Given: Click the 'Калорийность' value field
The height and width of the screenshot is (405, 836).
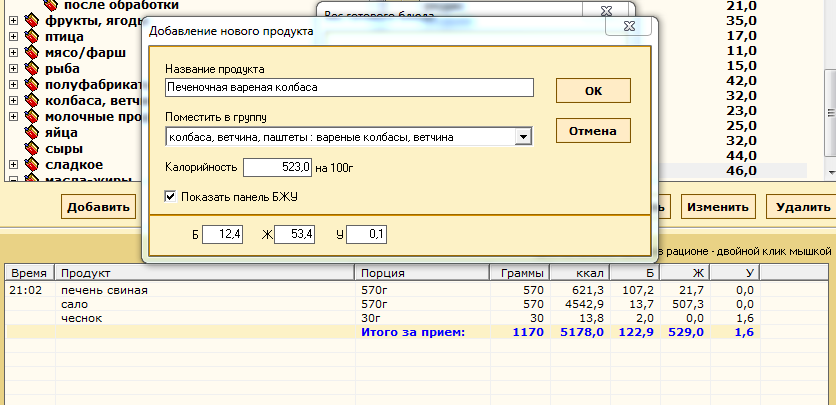Looking at the screenshot, I should 277,167.
